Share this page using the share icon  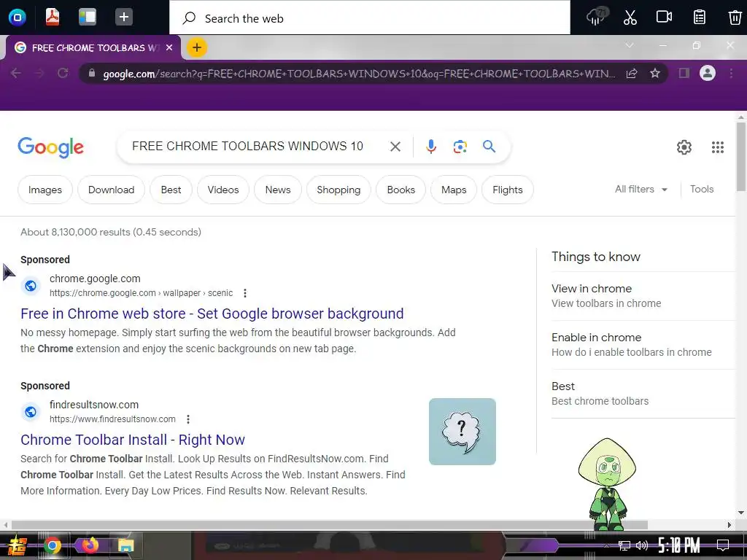coord(632,74)
